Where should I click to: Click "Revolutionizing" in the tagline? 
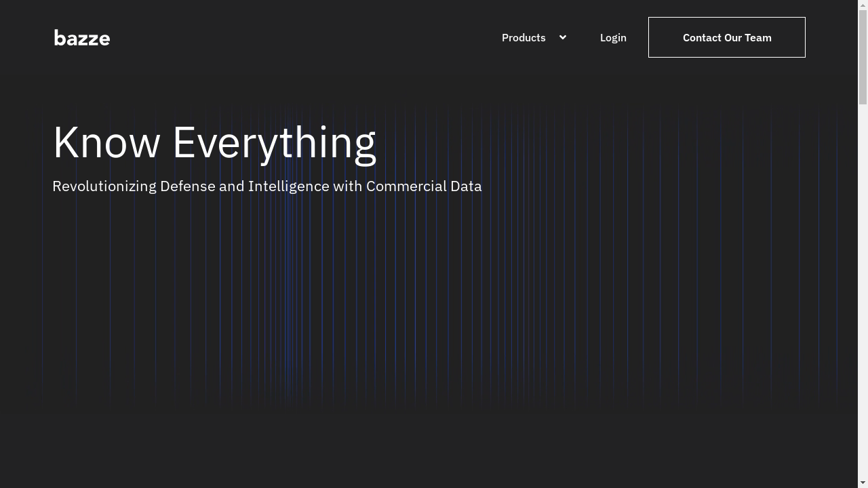(x=104, y=186)
